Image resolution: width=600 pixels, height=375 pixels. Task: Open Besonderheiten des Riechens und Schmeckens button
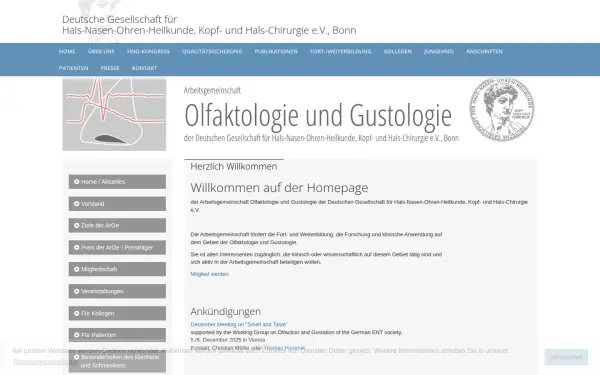click(x=117, y=362)
